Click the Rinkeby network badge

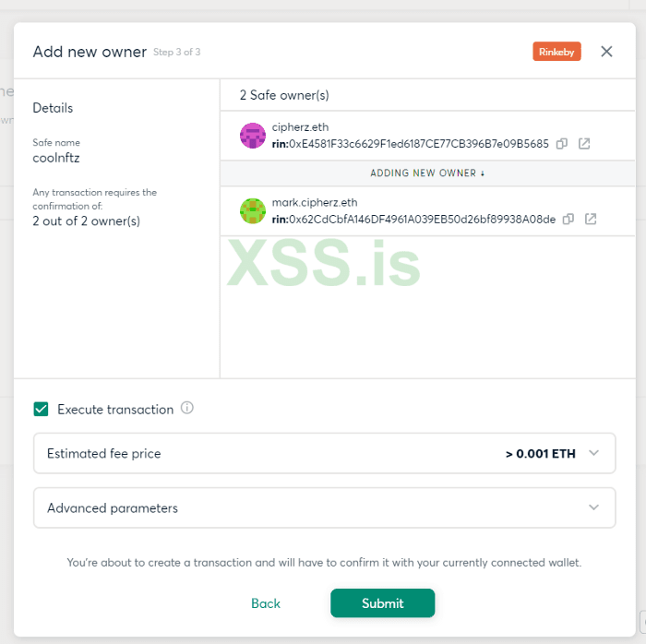point(556,52)
